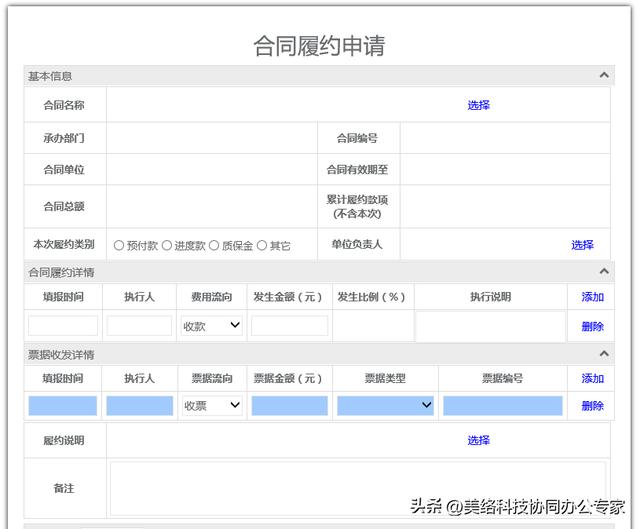Screen dimensions: 640x529
Task: Focus the 发生金额（元） input field
Action: (289, 326)
